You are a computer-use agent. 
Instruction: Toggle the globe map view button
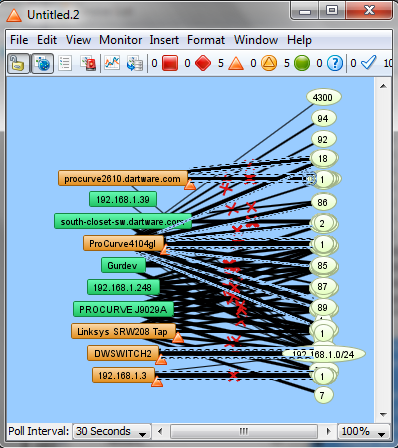[43, 63]
